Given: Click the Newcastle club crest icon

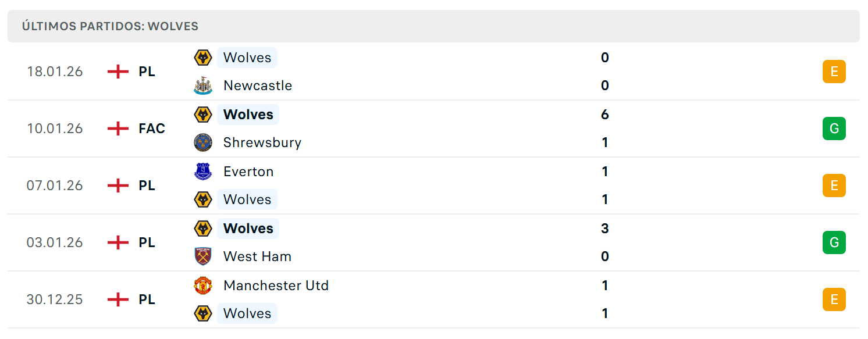Looking at the screenshot, I should pos(203,85).
